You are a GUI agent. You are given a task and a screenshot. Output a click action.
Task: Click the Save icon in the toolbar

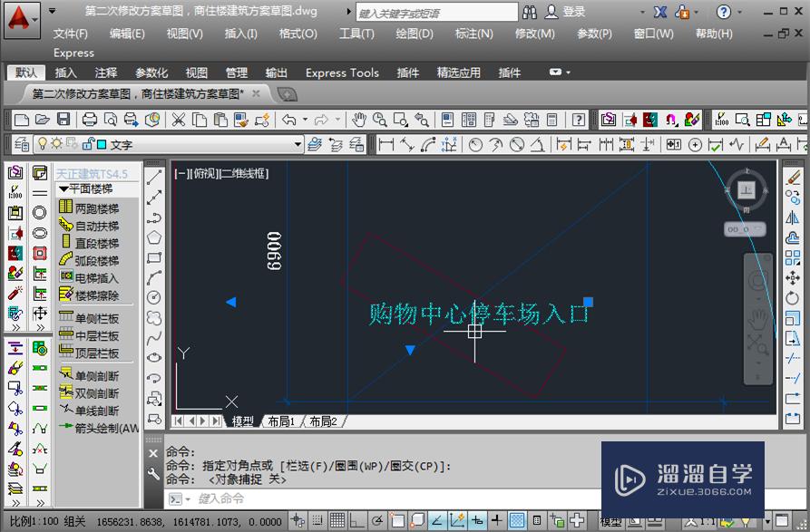point(63,119)
